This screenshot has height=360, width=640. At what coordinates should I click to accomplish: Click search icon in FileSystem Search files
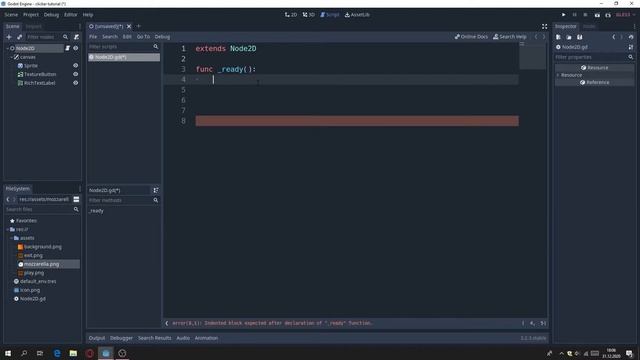[76, 209]
